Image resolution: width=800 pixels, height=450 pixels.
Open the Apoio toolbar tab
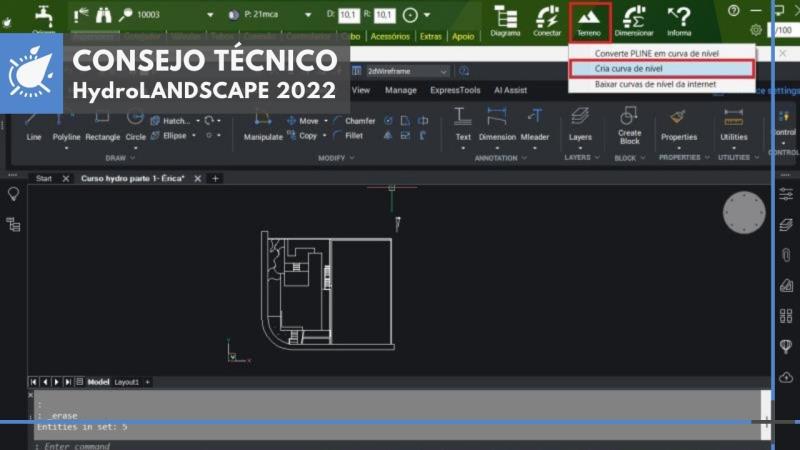tap(463, 37)
